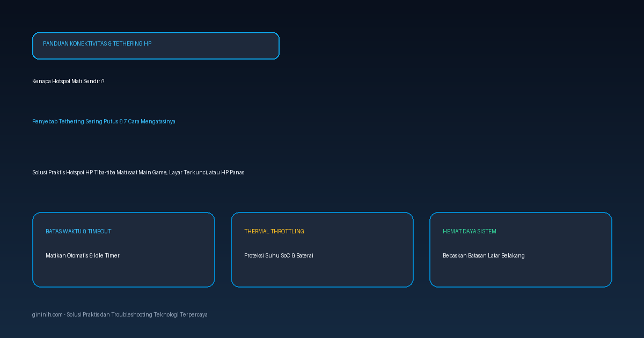Click the Main Game phrase in description

coord(153,172)
